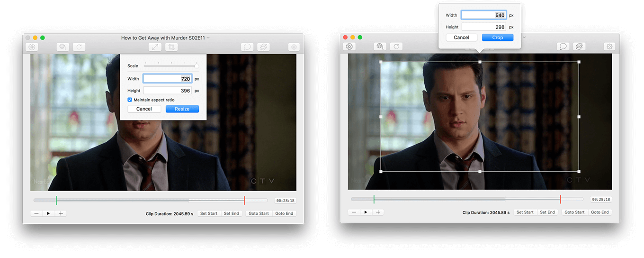Image resolution: width=644 pixels, height=258 pixels.
Task: Click the Width field showing 720
Action: [x=168, y=79]
